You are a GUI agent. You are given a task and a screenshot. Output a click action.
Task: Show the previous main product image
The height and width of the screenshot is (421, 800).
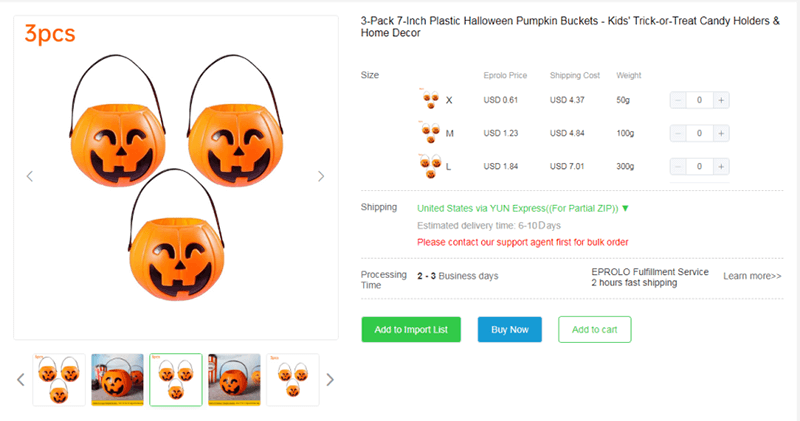30,176
